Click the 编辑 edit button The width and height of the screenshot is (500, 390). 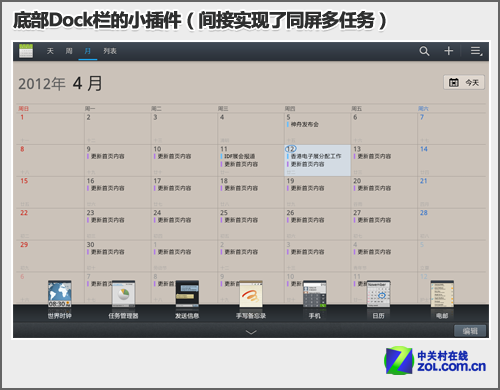click(470, 331)
